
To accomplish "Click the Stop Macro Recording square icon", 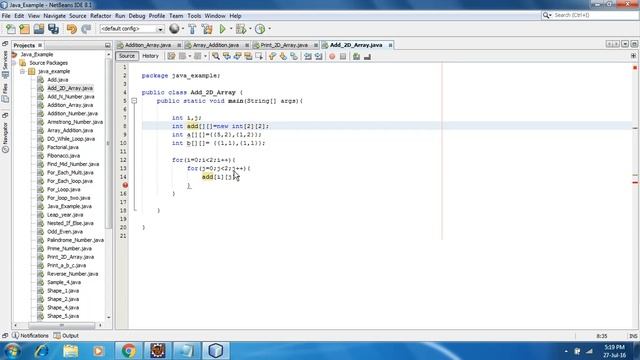I will tap(343, 56).
